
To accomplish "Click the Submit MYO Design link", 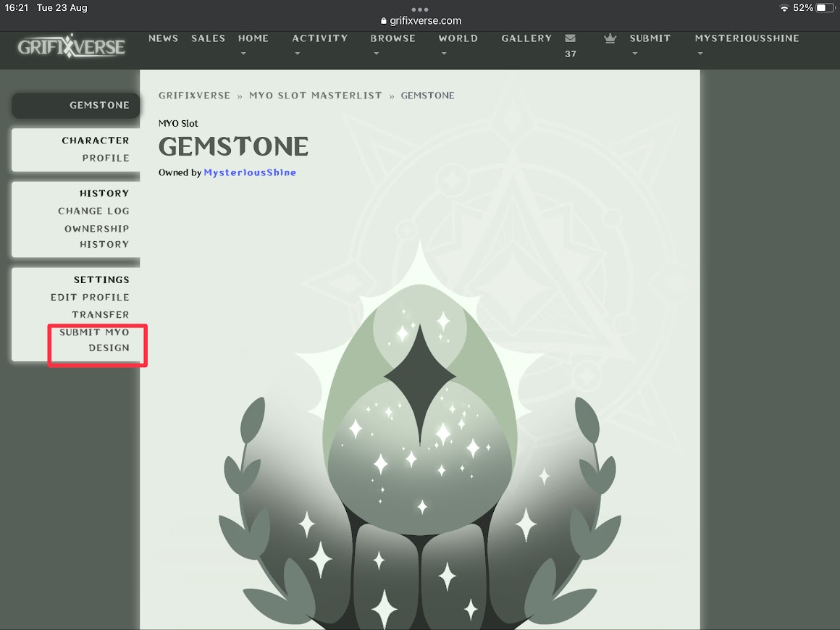I will pyautogui.click(x=96, y=340).
